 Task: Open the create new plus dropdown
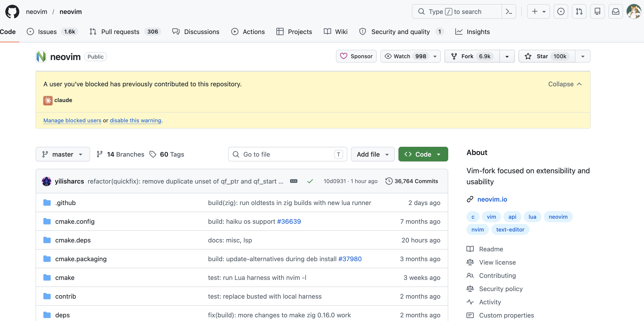539,11
